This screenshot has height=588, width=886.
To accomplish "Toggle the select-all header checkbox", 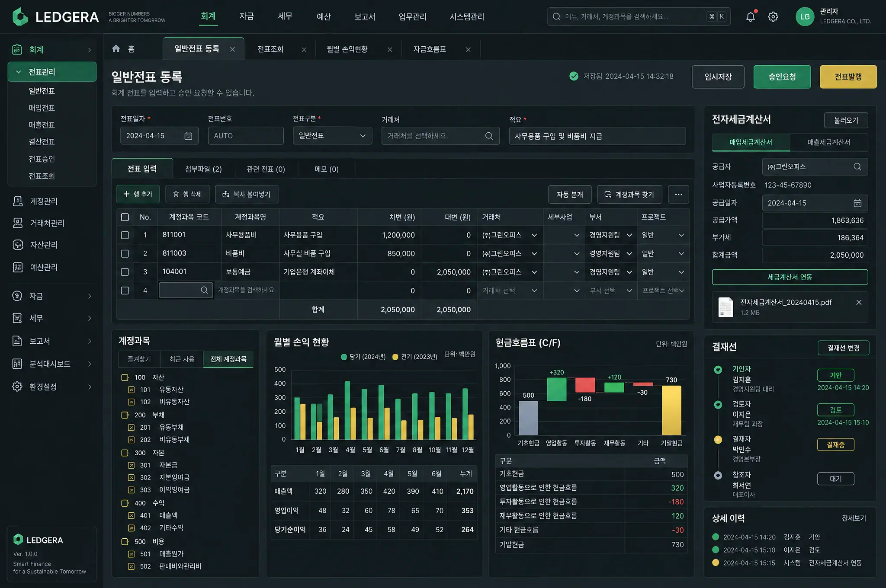I will (x=125, y=217).
